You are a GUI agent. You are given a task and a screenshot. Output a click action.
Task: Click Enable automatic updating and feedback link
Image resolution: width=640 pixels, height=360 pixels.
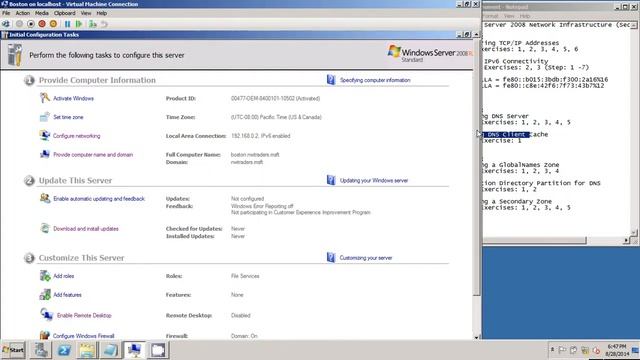pyautogui.click(x=99, y=199)
